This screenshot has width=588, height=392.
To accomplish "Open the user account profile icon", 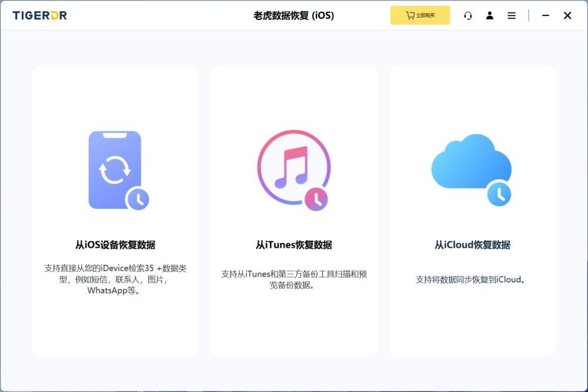I will click(490, 16).
